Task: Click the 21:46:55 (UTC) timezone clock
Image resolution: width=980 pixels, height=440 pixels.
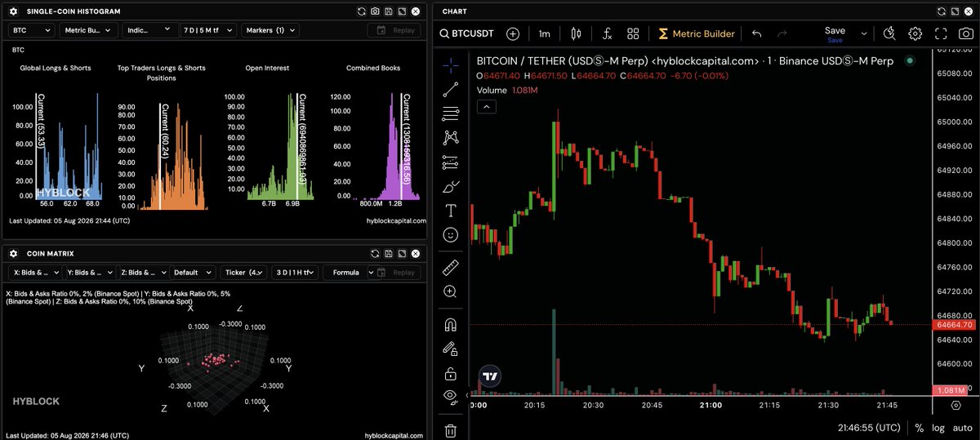Action: 869,428
